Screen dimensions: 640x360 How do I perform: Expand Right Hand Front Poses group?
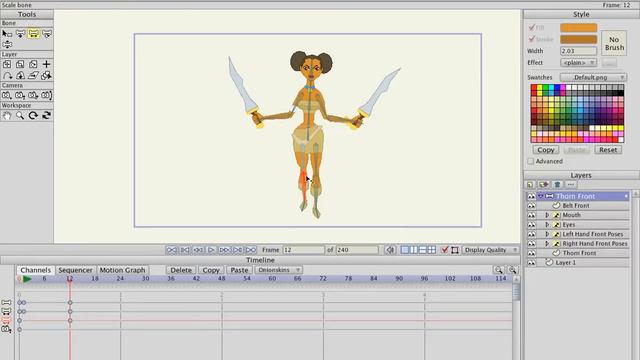pyautogui.click(x=547, y=244)
